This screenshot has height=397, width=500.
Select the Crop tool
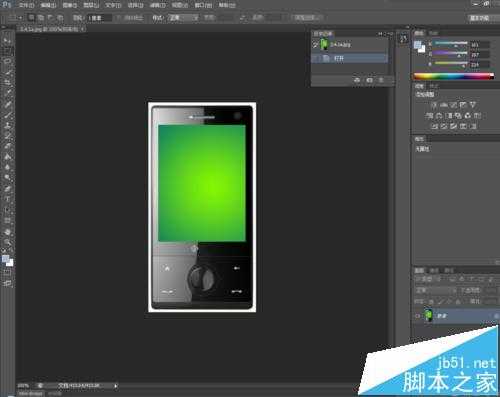(x=7, y=83)
